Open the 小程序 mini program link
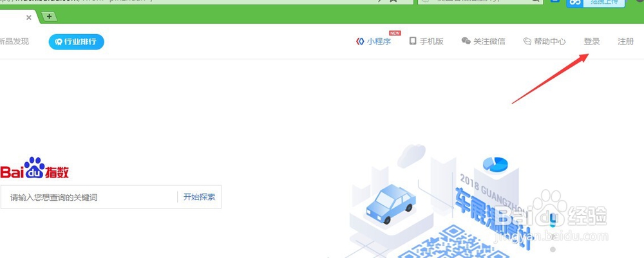 click(x=379, y=41)
